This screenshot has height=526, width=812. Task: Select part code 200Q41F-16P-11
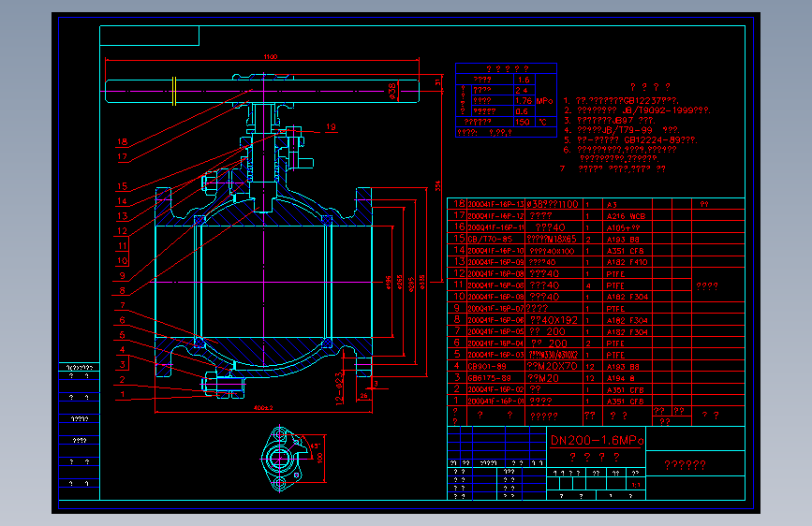coord(496,227)
